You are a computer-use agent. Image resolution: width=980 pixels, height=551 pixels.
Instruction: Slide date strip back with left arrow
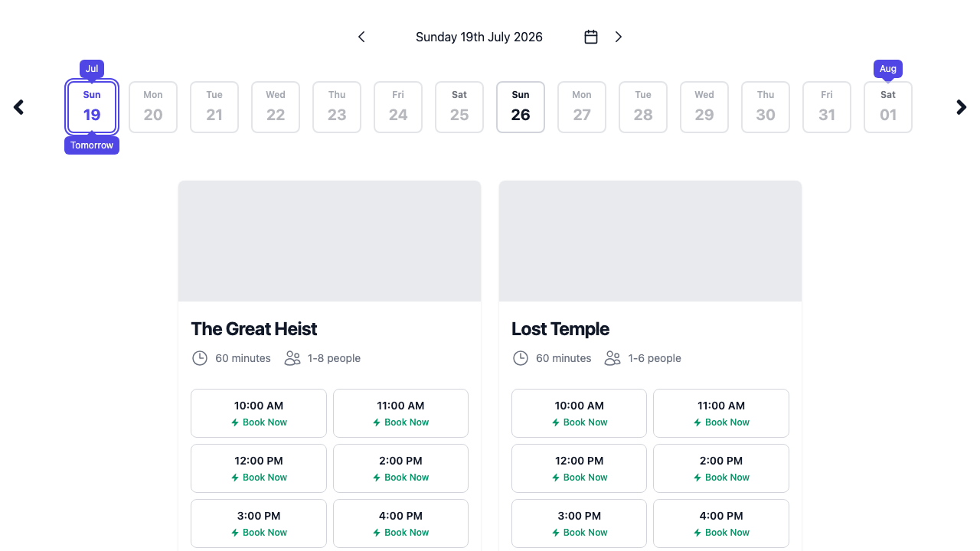coord(19,107)
